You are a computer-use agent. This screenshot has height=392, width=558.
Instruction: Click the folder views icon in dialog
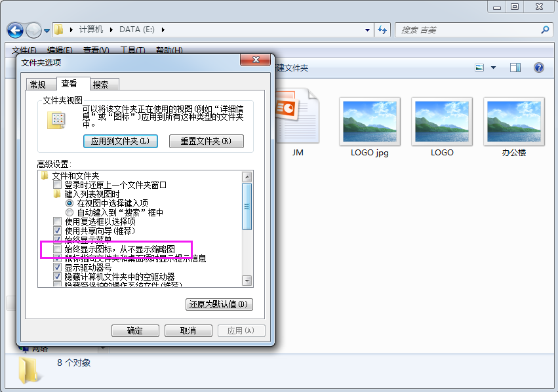tap(56, 120)
